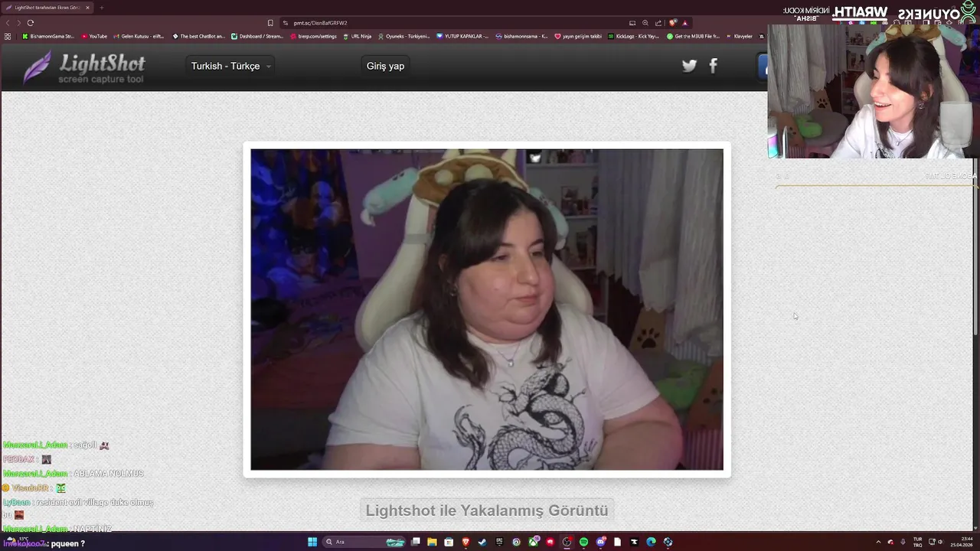Click the captured screenshot image
980x551 pixels.
tap(487, 309)
